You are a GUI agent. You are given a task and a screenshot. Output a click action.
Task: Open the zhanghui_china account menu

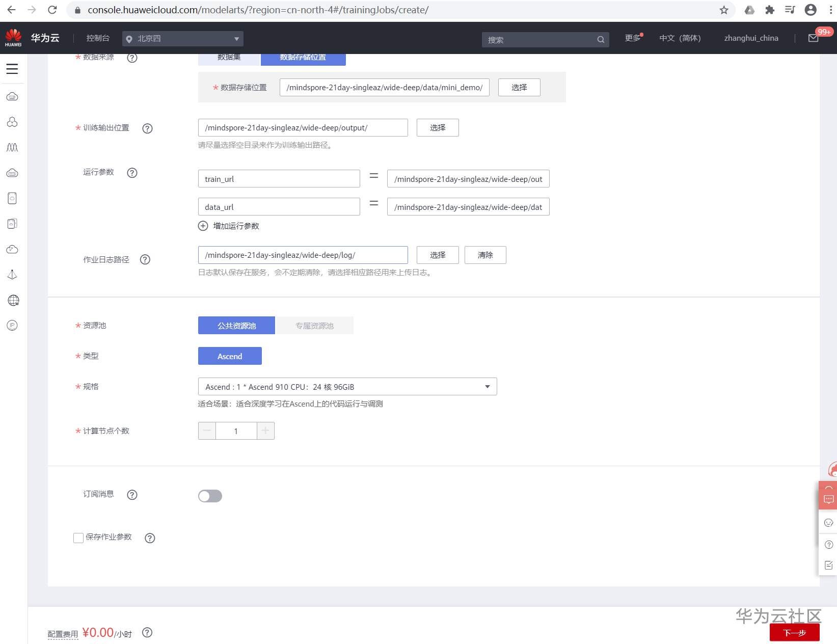point(751,38)
